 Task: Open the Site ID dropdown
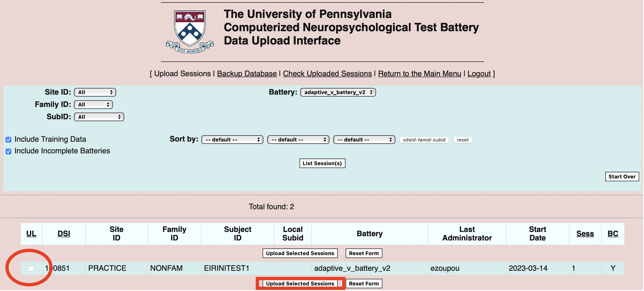95,92
